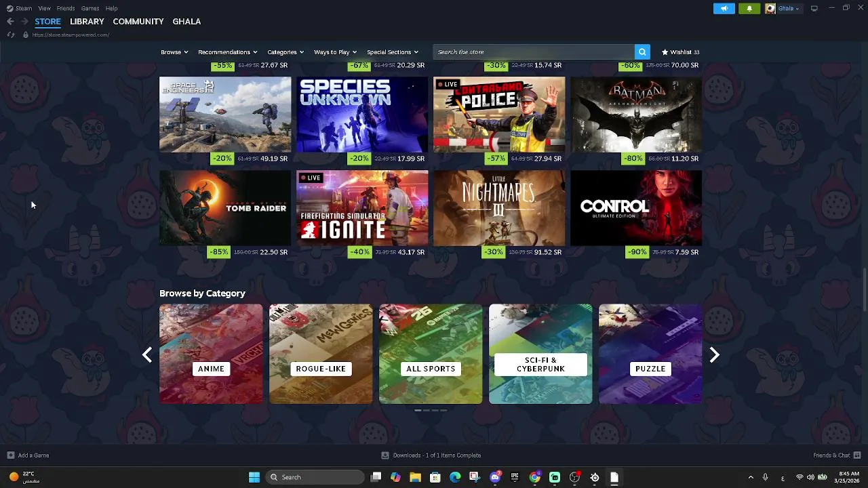Viewport: 868px width, 488px height.
Task: Open the Batman Arkham Knight tile
Action: (636, 115)
